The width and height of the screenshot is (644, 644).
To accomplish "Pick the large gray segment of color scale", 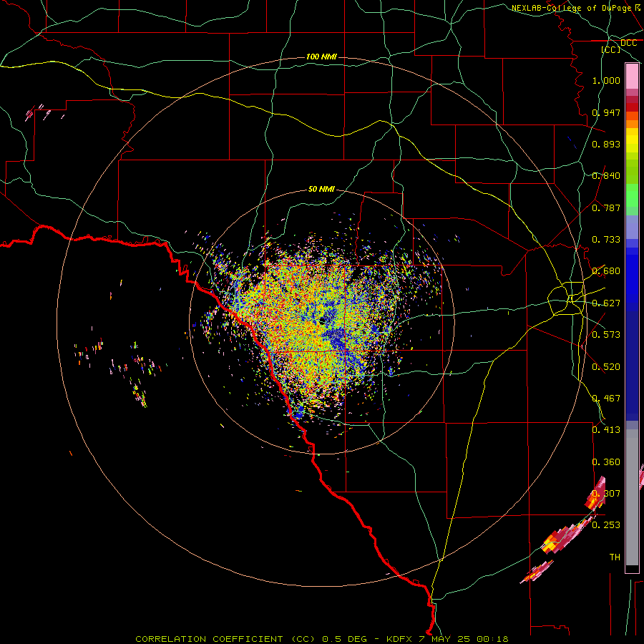I will coord(632,497).
